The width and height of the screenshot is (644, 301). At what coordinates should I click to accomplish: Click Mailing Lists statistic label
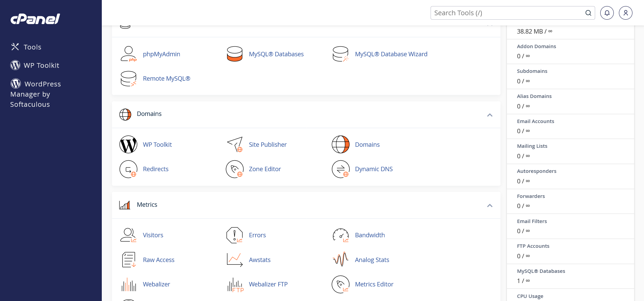[532, 146]
